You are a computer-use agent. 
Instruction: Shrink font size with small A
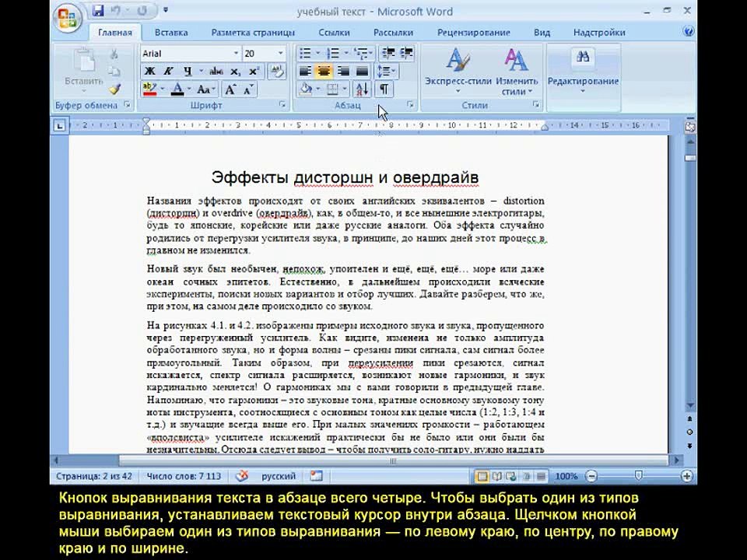pos(248,89)
